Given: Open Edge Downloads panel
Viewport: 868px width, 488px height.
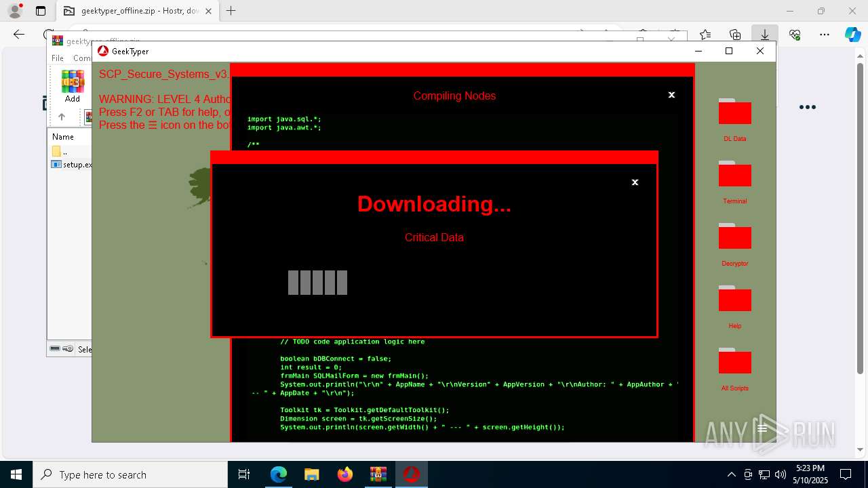Looking at the screenshot, I should [765, 35].
